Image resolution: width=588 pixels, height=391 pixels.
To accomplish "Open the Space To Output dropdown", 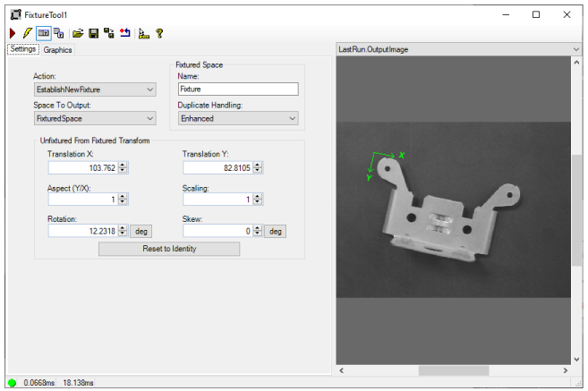I will coord(94,118).
